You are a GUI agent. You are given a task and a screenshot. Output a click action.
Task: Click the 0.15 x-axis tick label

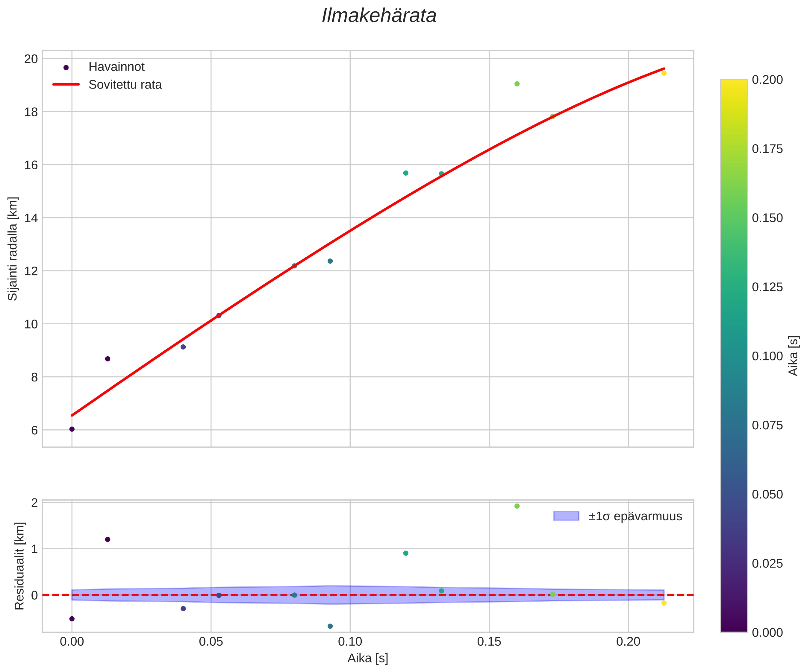click(489, 641)
